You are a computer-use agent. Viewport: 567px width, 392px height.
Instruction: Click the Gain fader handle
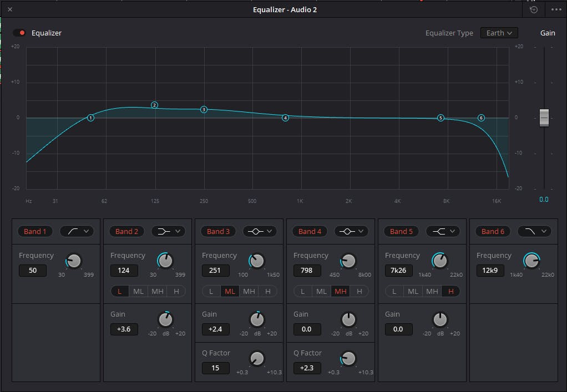tap(544, 118)
